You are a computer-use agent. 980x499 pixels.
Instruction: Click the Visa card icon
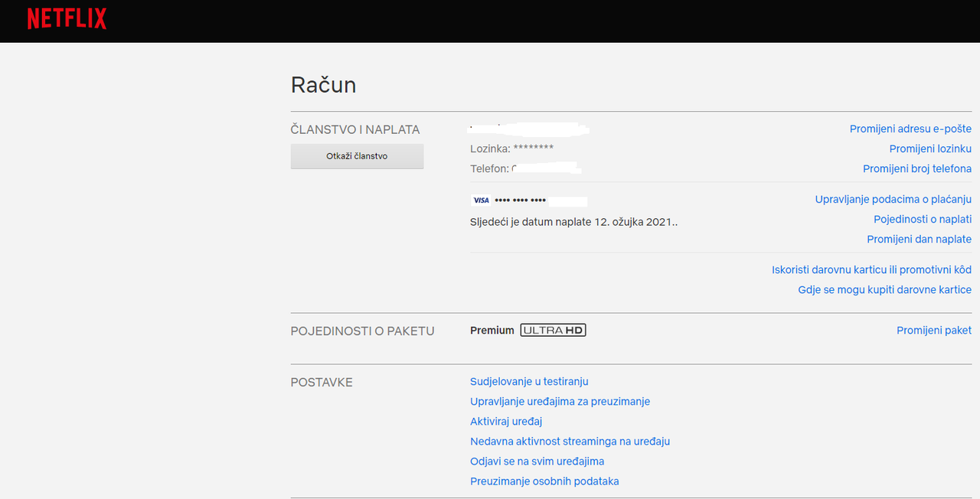click(480, 201)
